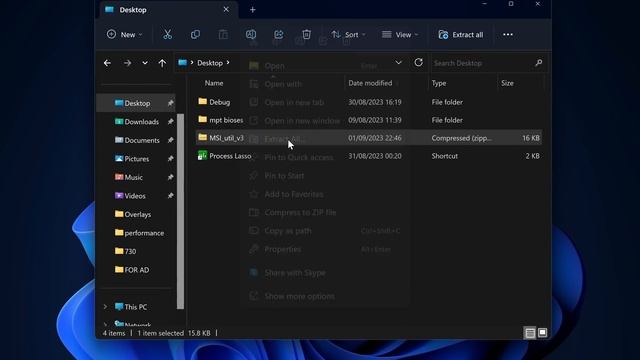The width and height of the screenshot is (640, 360).
Task: Click the Extract all button
Action: pyautogui.click(x=461, y=35)
